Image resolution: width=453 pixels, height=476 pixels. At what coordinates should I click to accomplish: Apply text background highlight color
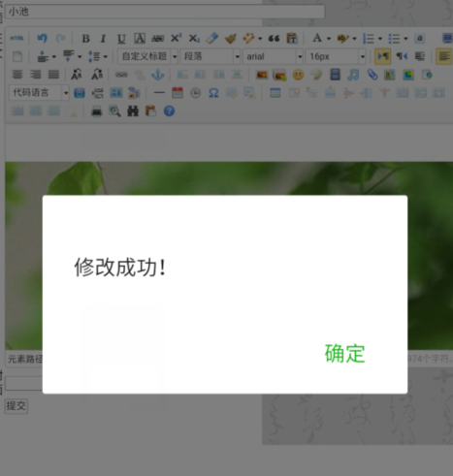click(342, 39)
